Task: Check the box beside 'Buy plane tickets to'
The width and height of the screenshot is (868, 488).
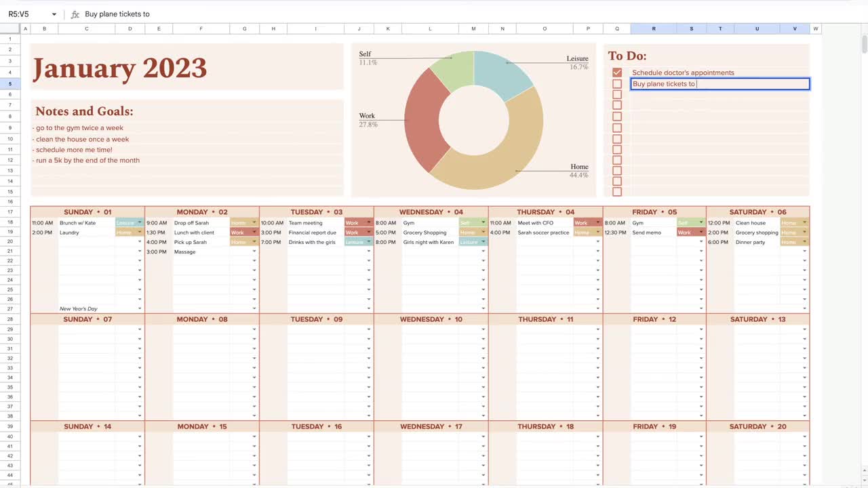Action: pos(617,84)
